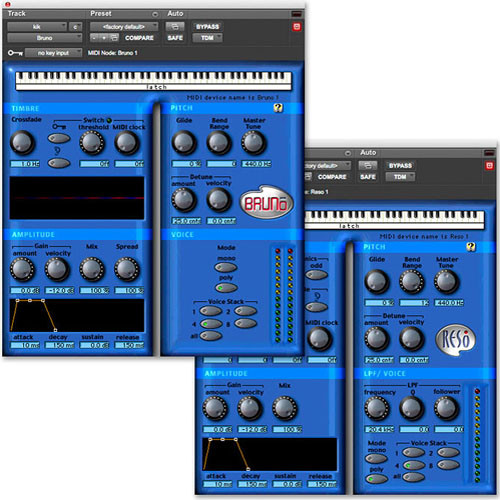Click the Spread knob in Bruno Amplitude
This screenshot has height=500, width=500.
[126, 269]
